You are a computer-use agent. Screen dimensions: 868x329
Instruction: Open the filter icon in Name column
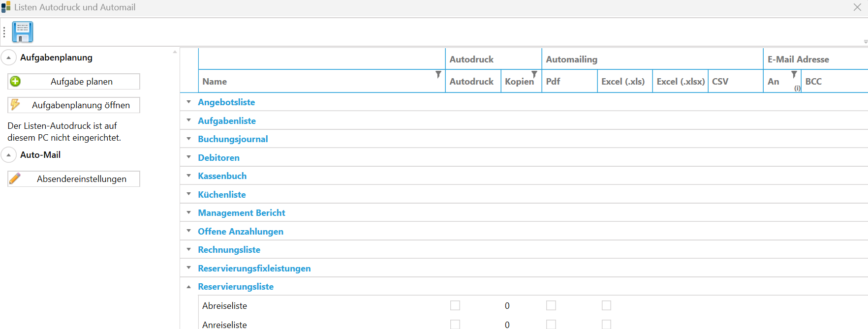point(438,75)
